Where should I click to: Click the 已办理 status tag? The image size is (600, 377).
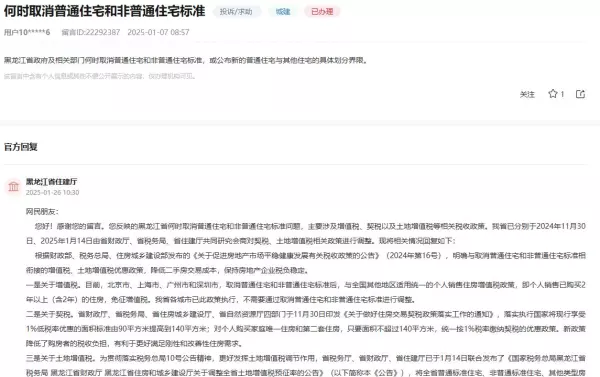322,11
